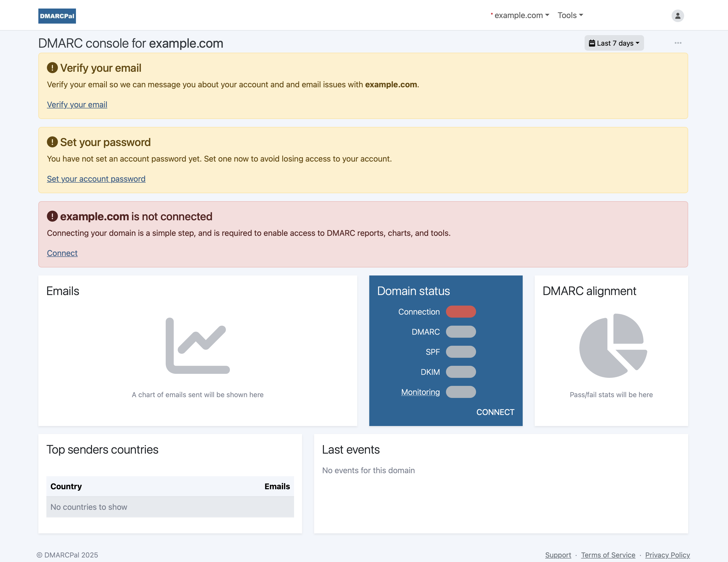The width and height of the screenshot is (728, 562).
Task: Click the three-dot more options icon
Action: pos(678,43)
